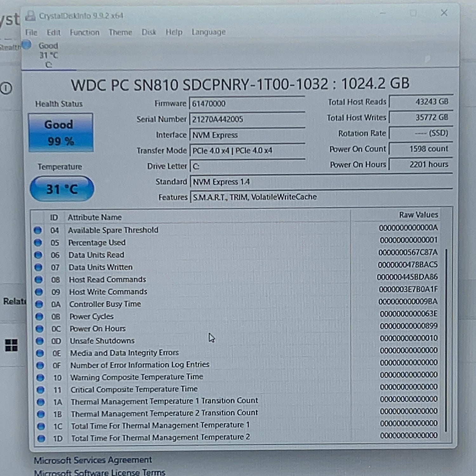Click the status dot for Available Spare Threshold
The height and width of the screenshot is (476, 476).
coord(37,230)
